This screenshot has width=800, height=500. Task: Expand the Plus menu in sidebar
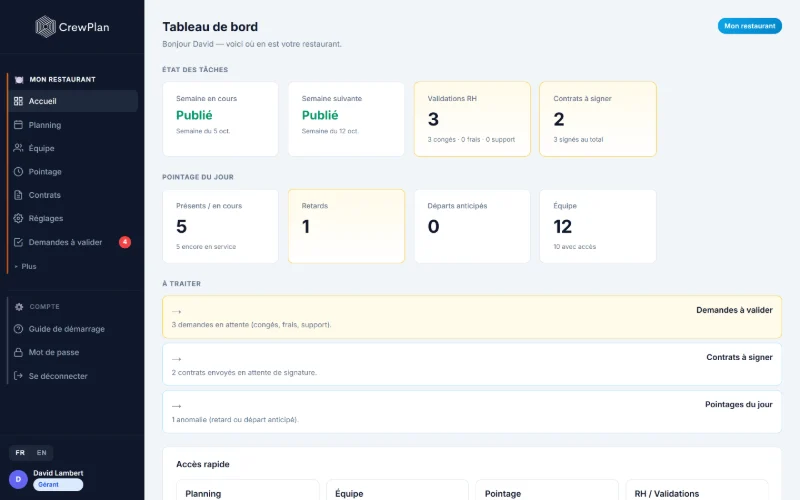click(26, 266)
